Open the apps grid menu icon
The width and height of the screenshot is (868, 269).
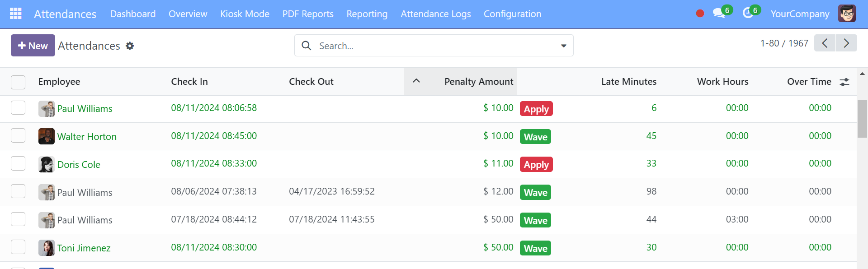tap(16, 14)
